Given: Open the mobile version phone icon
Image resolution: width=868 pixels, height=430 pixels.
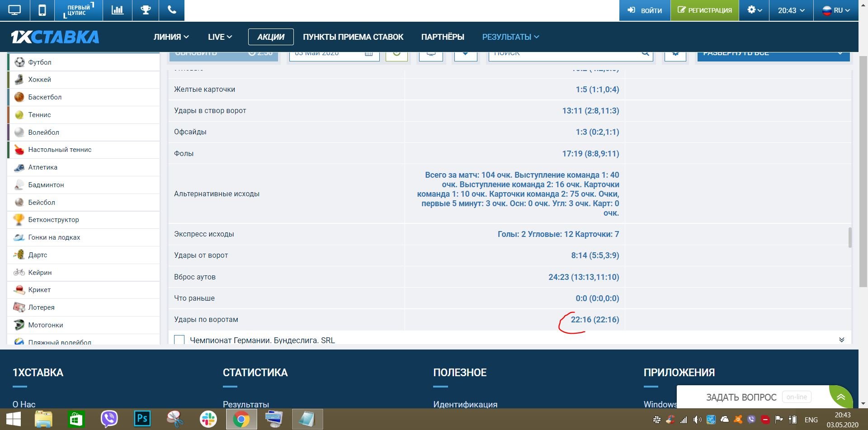Looking at the screenshot, I should (42, 10).
